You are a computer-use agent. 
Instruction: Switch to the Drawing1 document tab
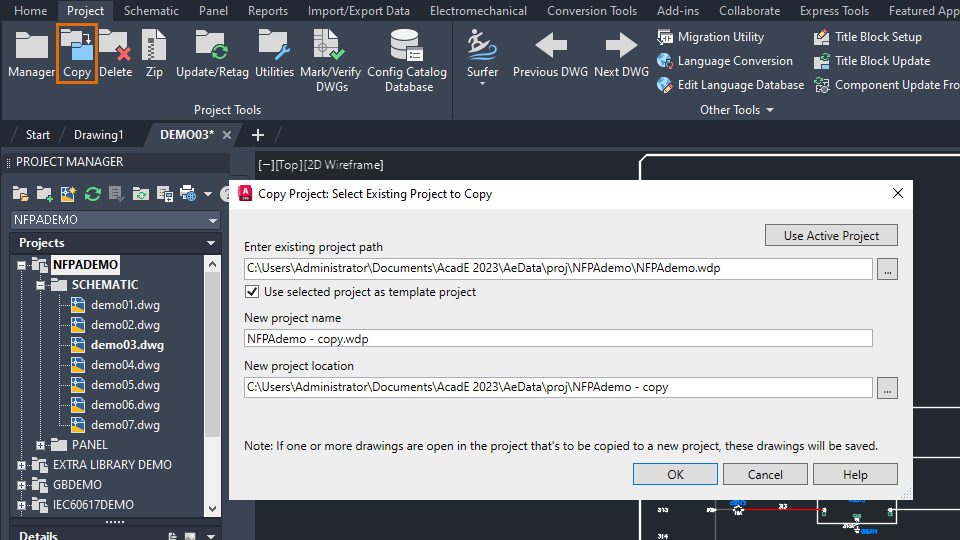point(99,135)
